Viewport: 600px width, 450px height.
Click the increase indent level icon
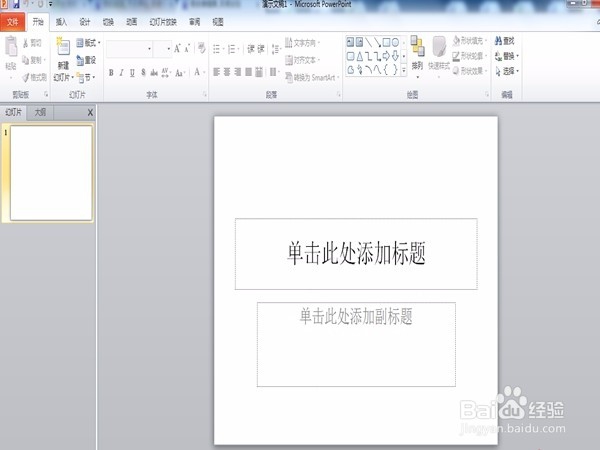tap(261, 49)
